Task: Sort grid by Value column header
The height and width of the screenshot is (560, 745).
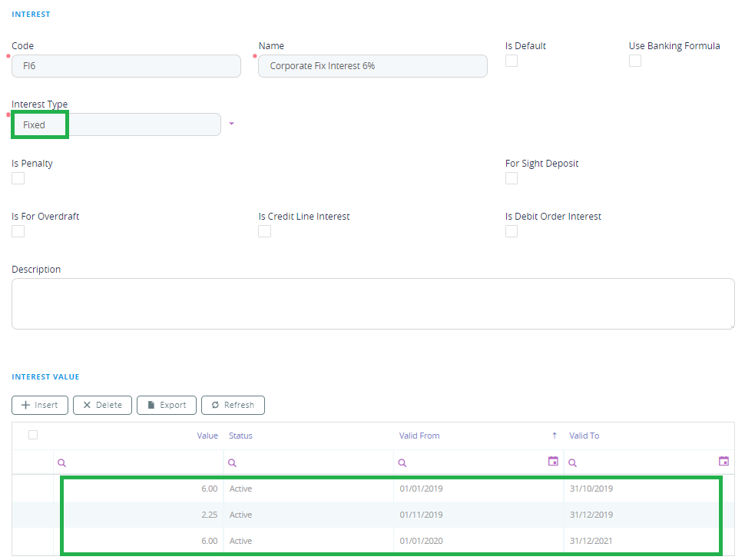Action: pos(207,436)
